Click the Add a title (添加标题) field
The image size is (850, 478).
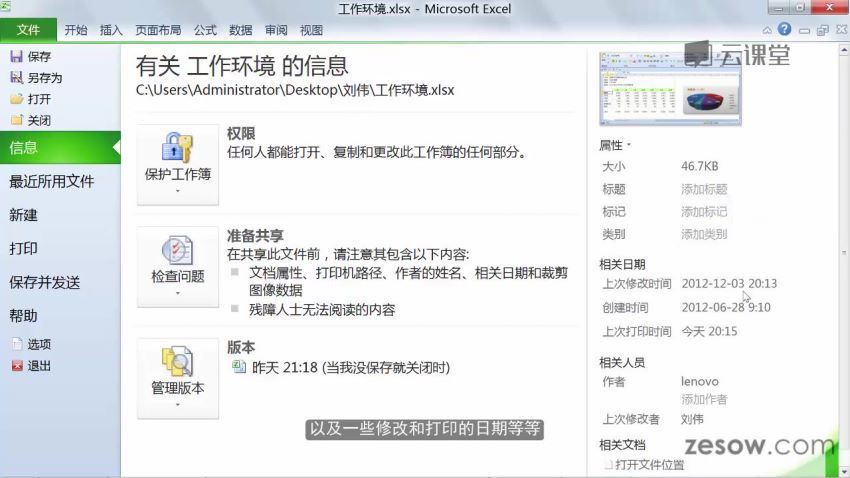pyautogui.click(x=704, y=189)
